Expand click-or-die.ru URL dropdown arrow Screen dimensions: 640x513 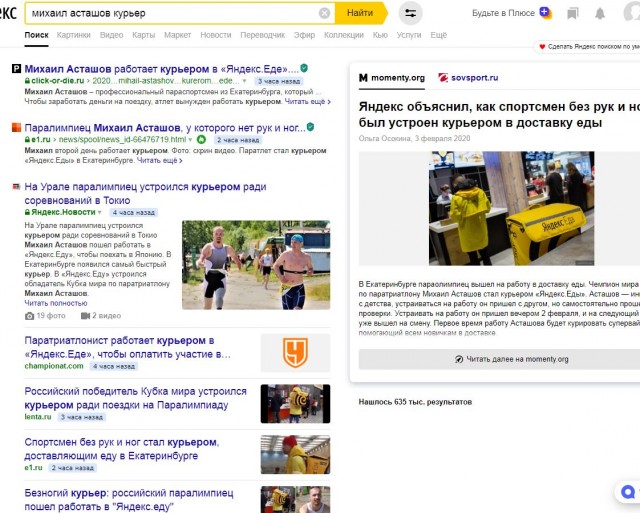[244, 81]
